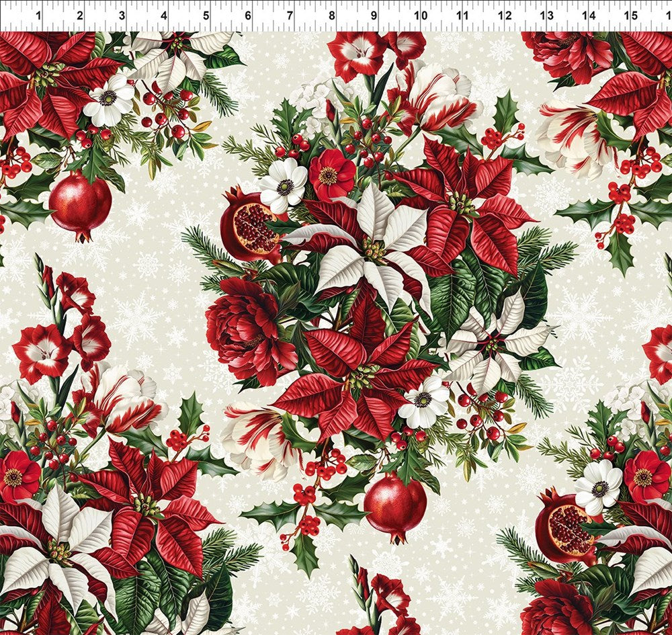Select the cut-open pomegranate in the center
The height and width of the screenshot is (635, 672).
point(254,225)
